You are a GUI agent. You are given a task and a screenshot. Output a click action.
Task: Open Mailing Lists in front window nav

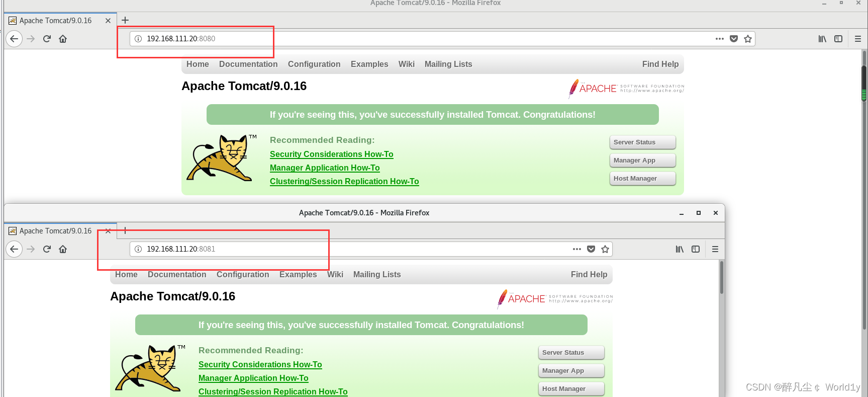click(377, 274)
